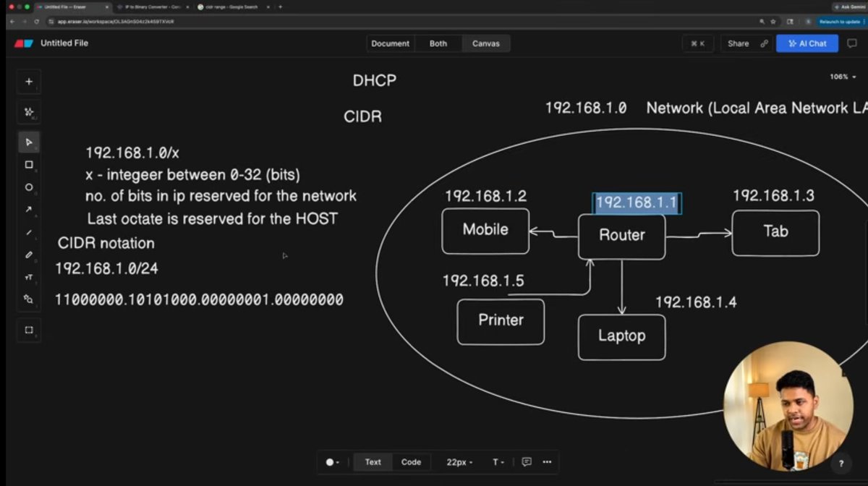This screenshot has height=486, width=868.
Task: Close the IP to Binary Converter tab
Action: point(187,7)
